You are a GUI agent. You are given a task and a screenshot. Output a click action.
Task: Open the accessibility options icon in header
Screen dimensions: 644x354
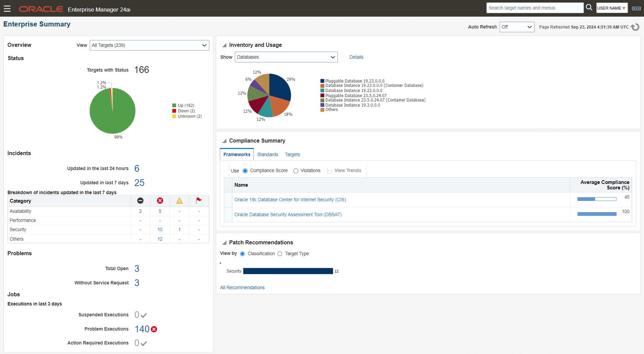coord(636,8)
